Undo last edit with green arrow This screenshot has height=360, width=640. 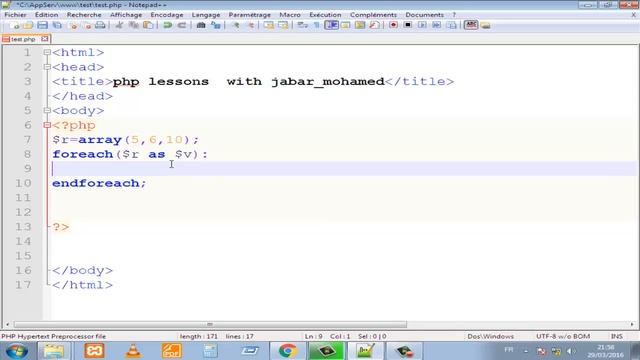pos(167,25)
